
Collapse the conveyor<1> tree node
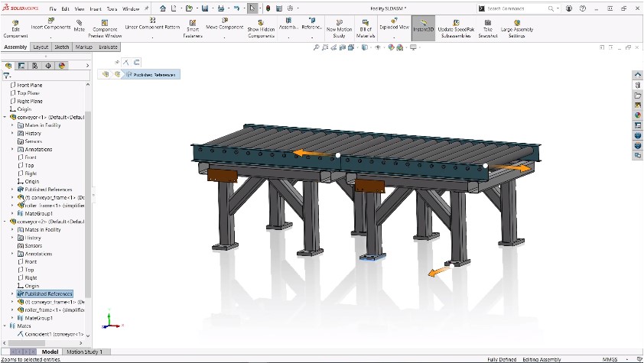(x=5, y=117)
